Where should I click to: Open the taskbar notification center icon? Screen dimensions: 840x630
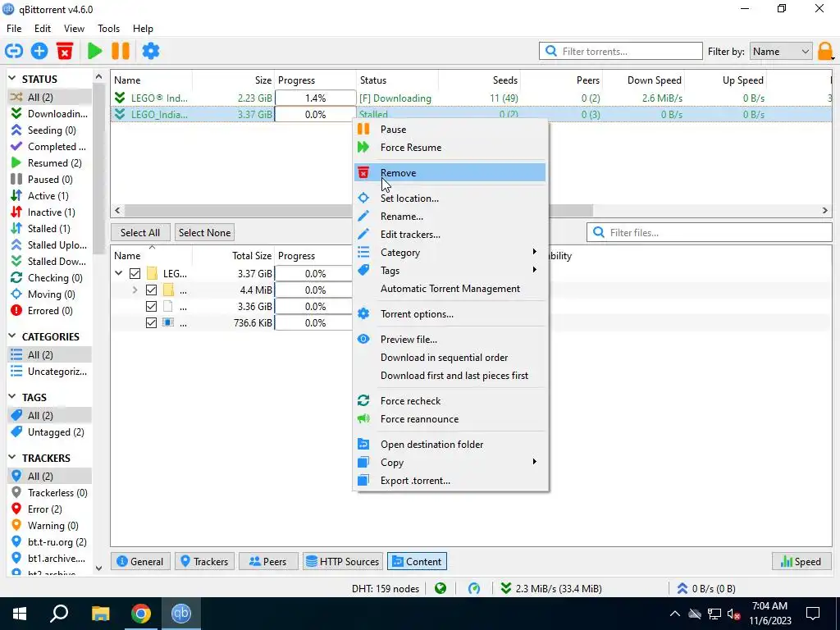coord(813,614)
